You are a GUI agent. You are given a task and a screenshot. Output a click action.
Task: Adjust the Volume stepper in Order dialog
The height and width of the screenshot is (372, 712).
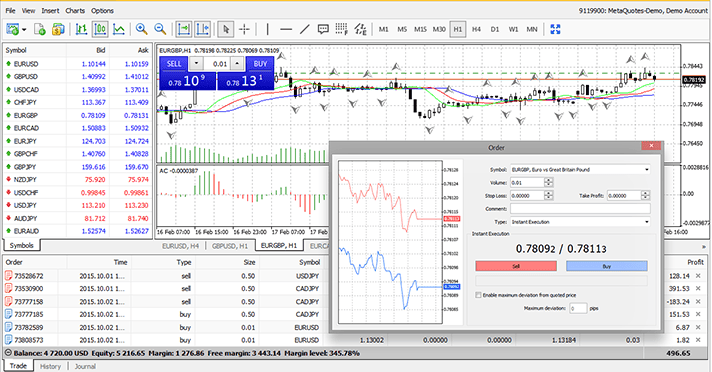click(x=549, y=183)
